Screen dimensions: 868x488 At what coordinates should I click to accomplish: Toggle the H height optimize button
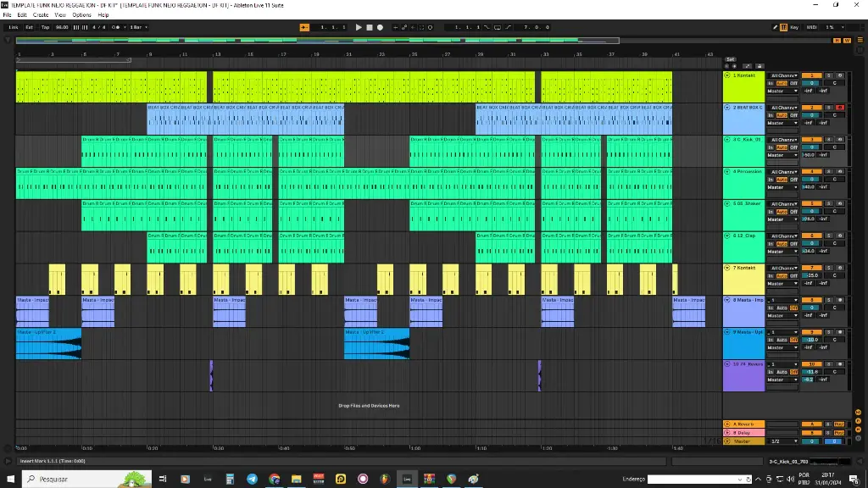coord(837,41)
